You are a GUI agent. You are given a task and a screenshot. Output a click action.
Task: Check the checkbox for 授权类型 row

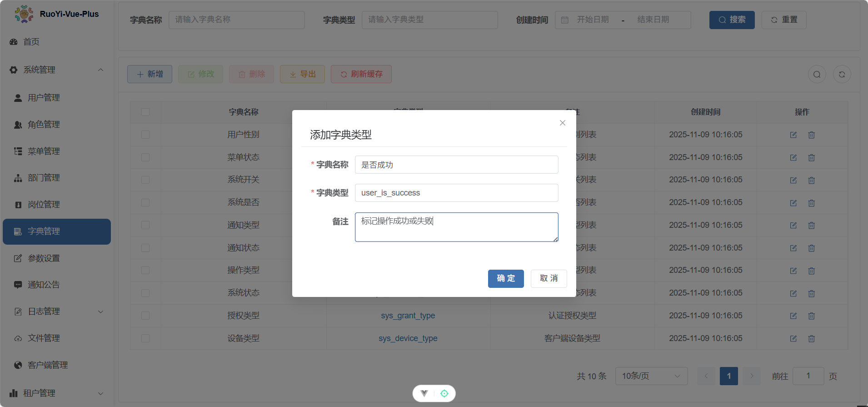pyautogui.click(x=145, y=316)
